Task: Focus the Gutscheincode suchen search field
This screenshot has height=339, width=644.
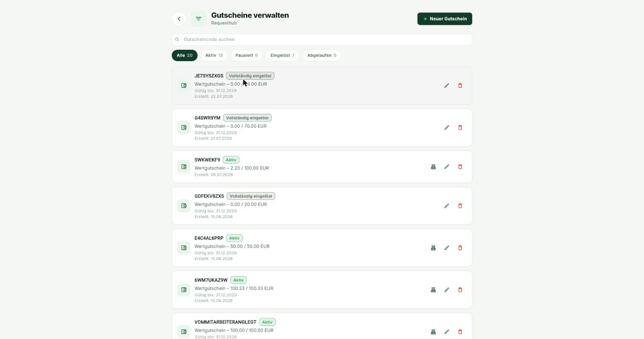Action: pyautogui.click(x=322, y=40)
